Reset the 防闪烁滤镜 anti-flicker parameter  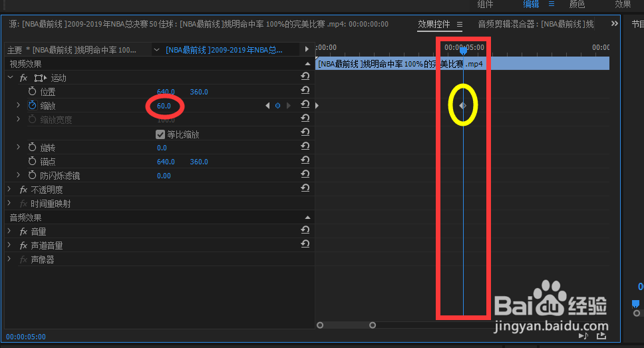(x=305, y=174)
